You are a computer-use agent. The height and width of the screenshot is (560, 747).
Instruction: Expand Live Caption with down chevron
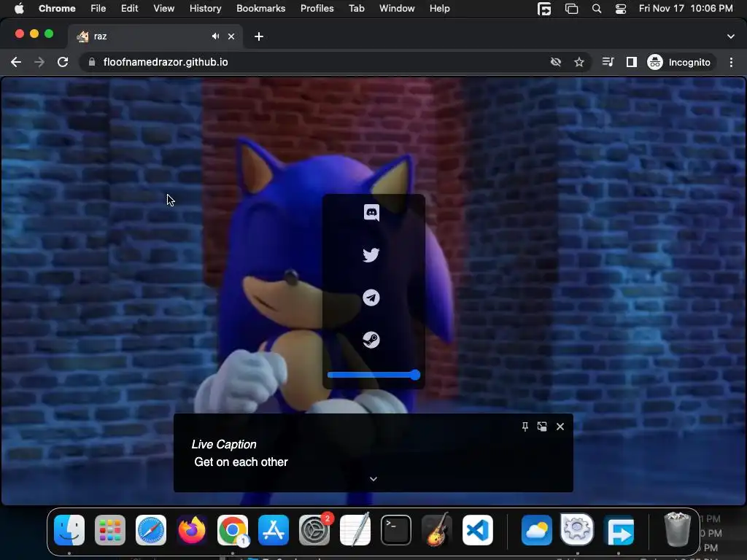click(373, 479)
